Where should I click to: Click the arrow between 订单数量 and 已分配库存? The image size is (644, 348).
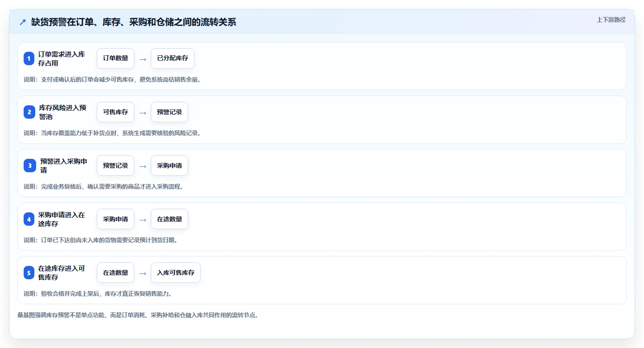tap(143, 59)
